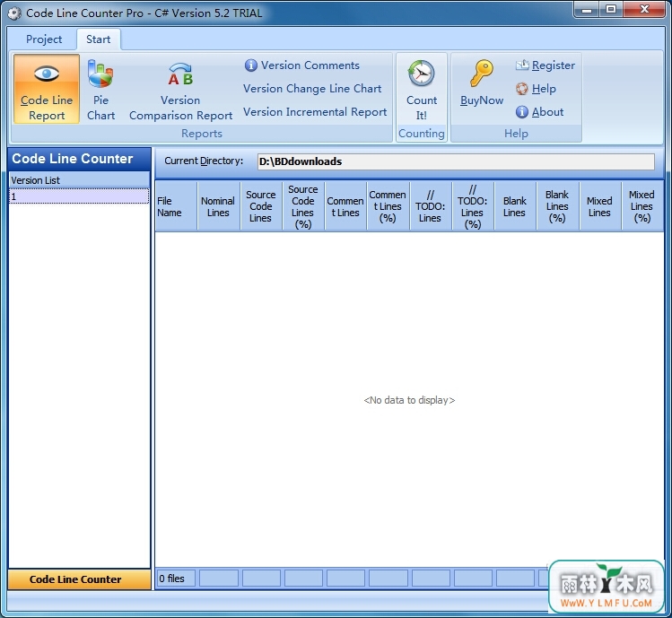Minimize the Code Line Counter Pro window
The width and height of the screenshot is (672, 618).
coord(587,10)
